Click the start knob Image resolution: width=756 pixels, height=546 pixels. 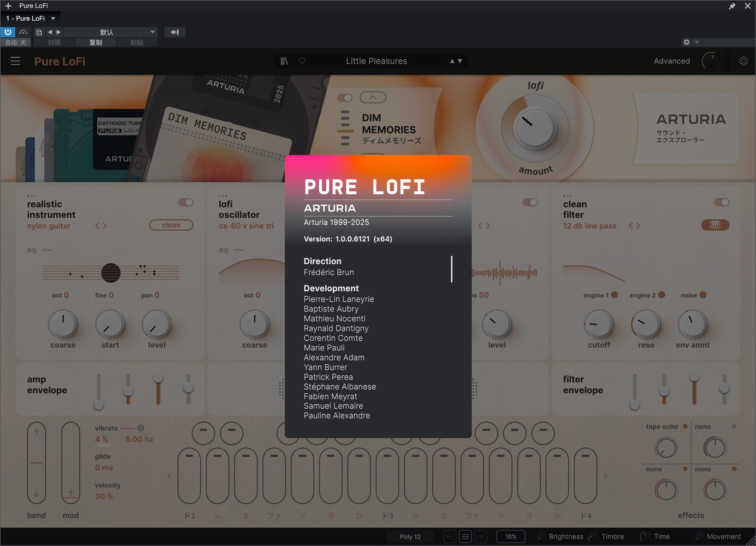(x=110, y=324)
